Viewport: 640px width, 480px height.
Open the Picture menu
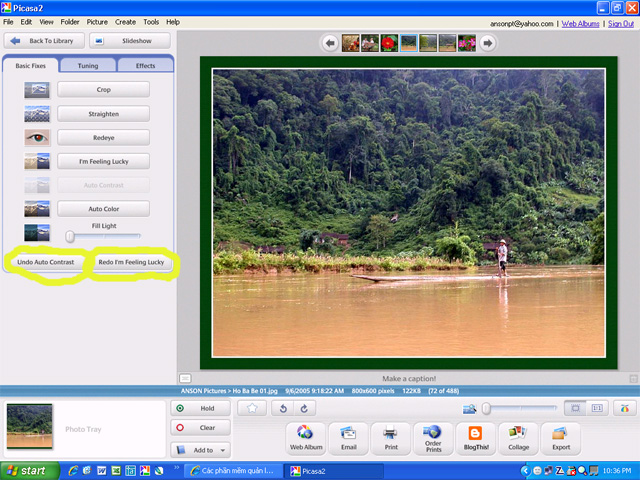97,22
